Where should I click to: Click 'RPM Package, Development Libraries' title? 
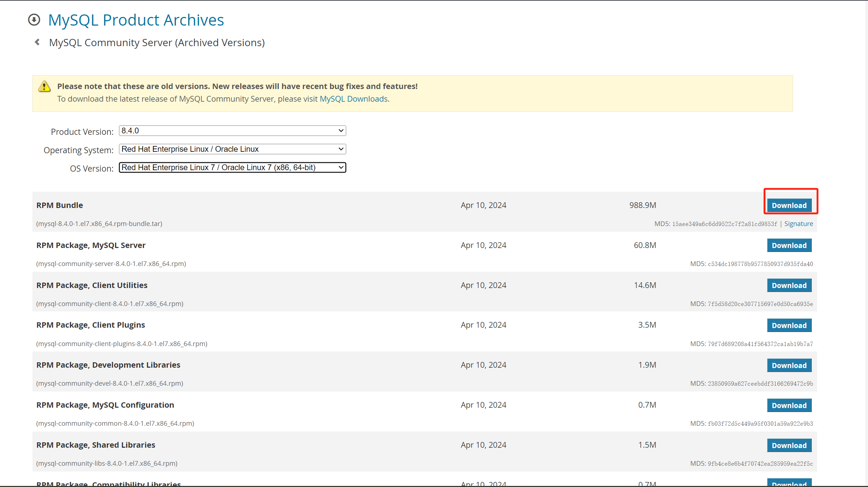pos(108,365)
